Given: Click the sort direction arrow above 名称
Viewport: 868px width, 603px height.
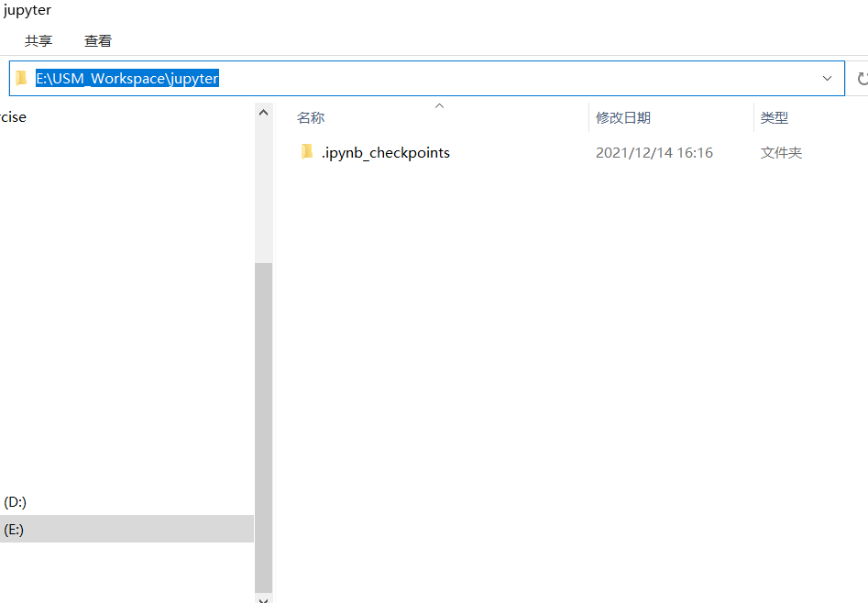Looking at the screenshot, I should 440,105.
